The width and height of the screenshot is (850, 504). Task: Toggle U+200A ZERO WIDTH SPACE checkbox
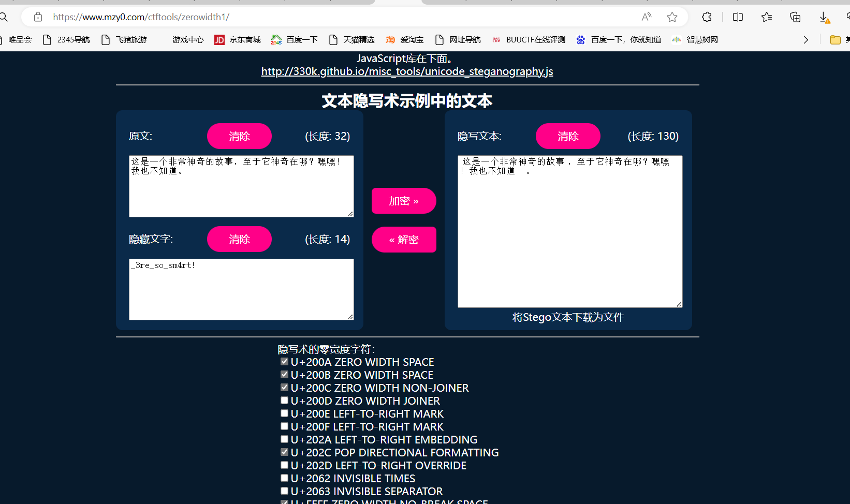tap(284, 362)
